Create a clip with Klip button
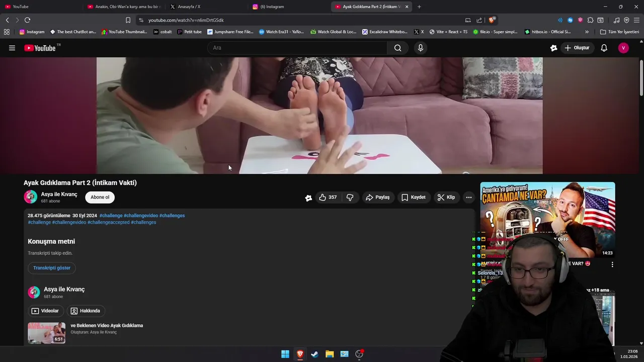Image resolution: width=644 pixels, height=362 pixels. tap(446, 197)
